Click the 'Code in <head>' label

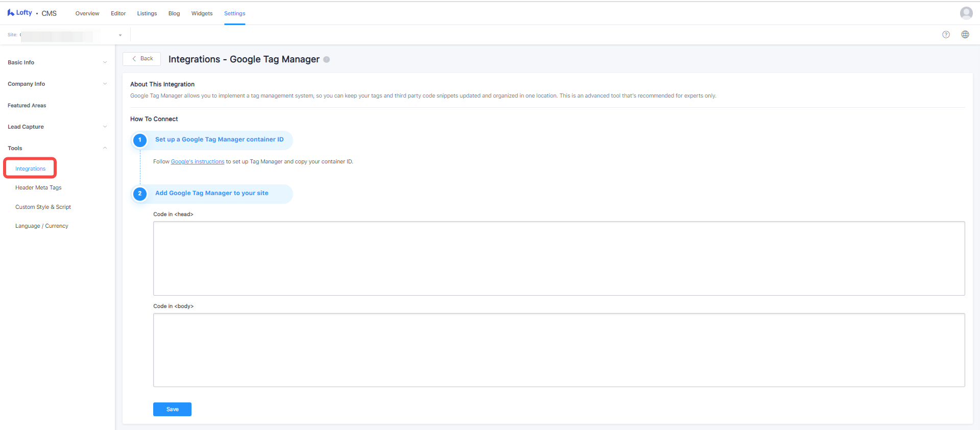pos(173,214)
